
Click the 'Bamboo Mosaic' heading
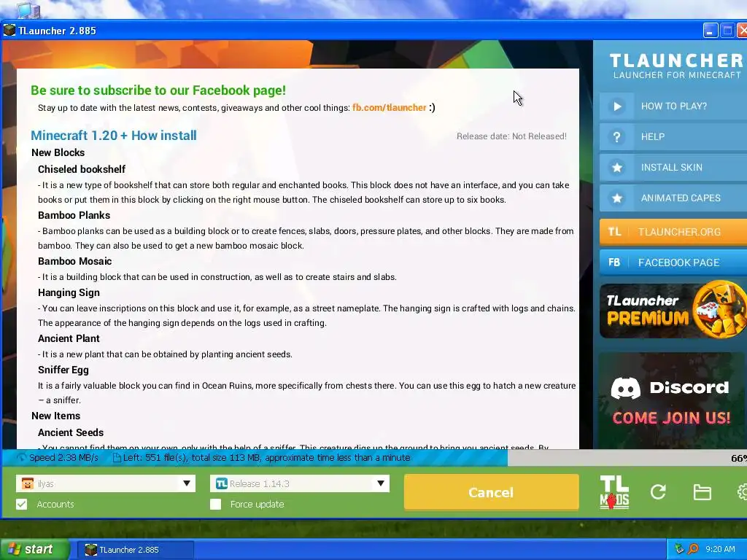click(x=75, y=262)
